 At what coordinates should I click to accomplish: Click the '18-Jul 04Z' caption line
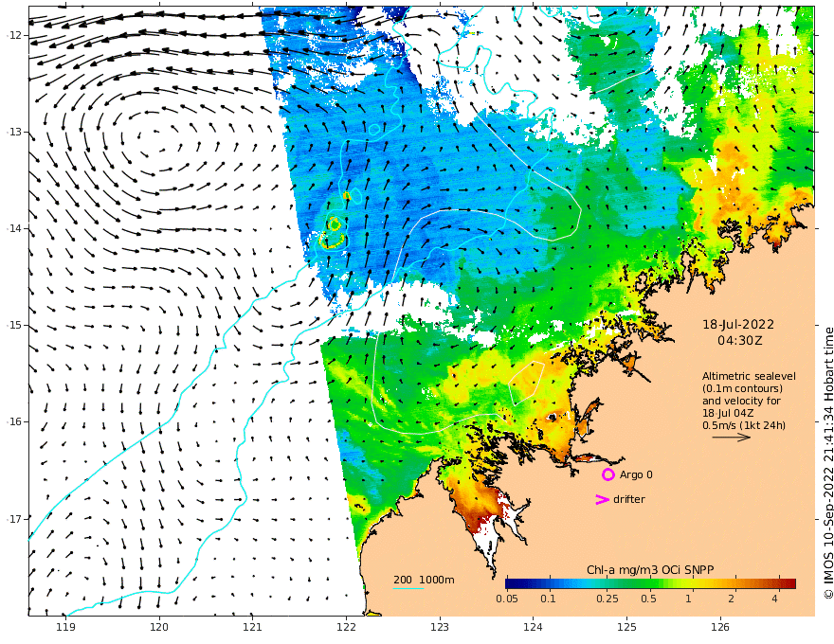tap(728, 413)
